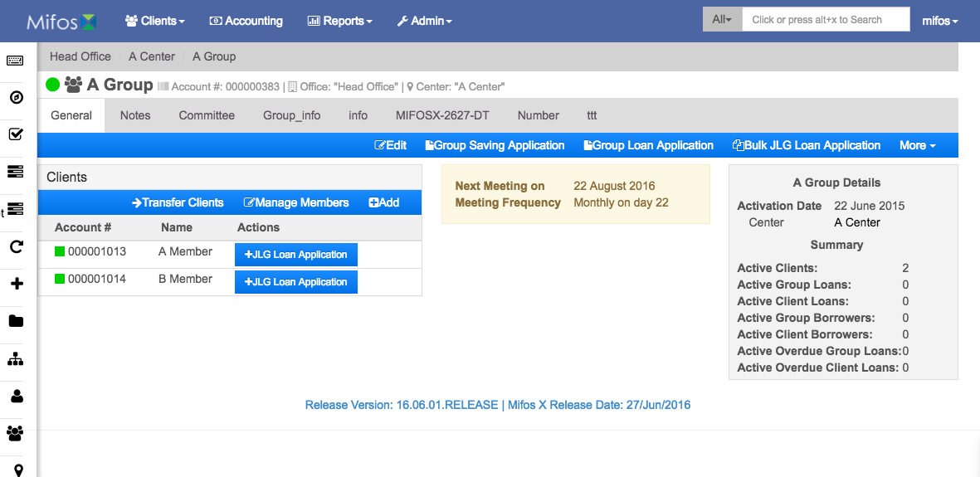This screenshot has height=477, width=980.
Task: Click the keyboard shortcuts icon in sidebar
Action: pyautogui.click(x=16, y=61)
